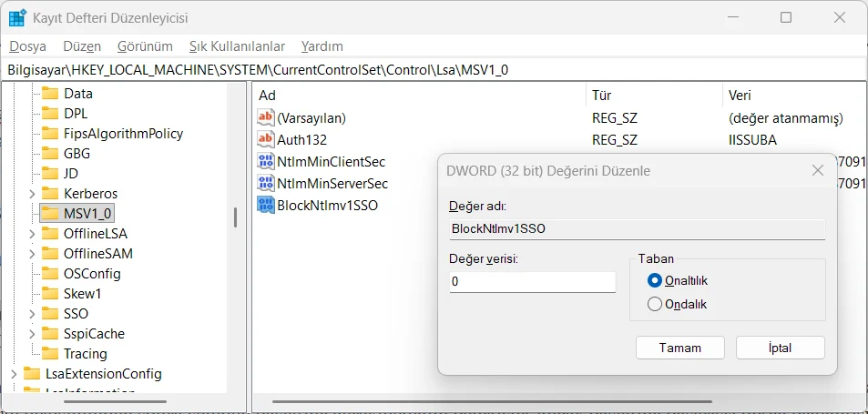Click the (değer atanmamış) data cell

point(786,117)
